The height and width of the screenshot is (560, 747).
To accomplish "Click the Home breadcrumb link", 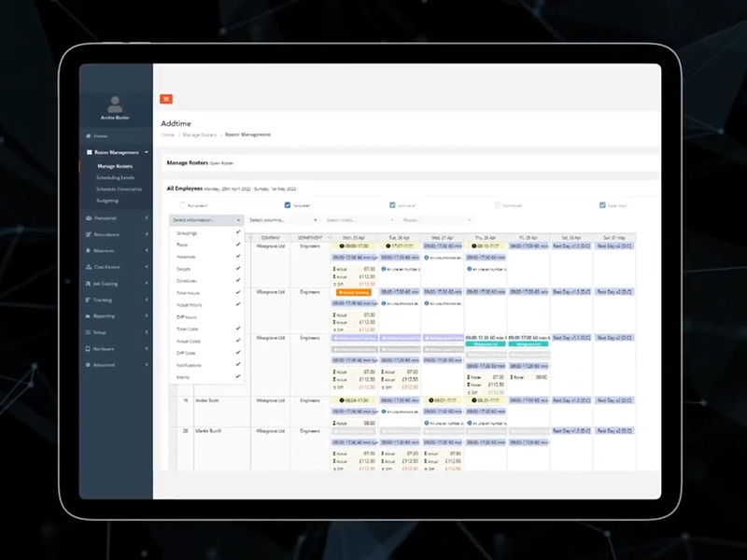I will [x=168, y=134].
